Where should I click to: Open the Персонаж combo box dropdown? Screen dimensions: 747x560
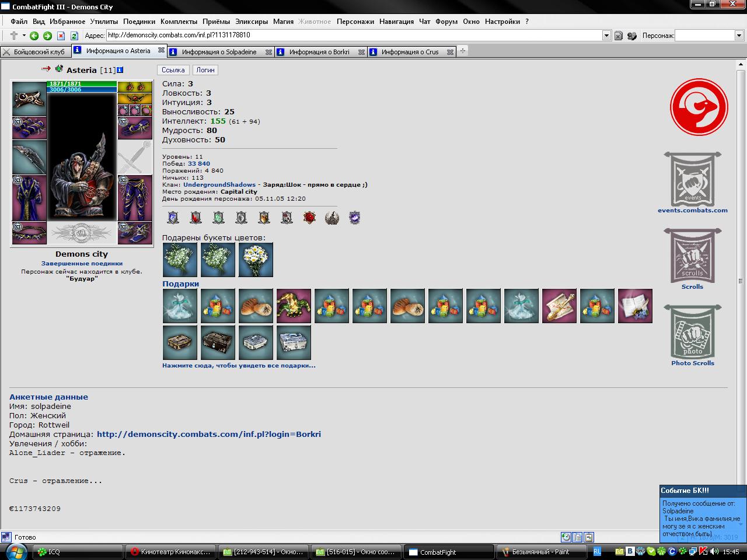tap(738, 36)
